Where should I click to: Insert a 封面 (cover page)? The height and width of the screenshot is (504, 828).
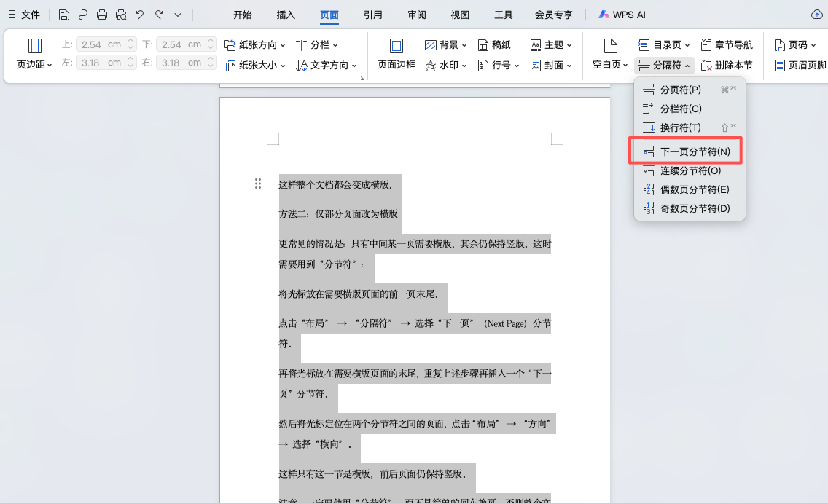pyautogui.click(x=550, y=64)
